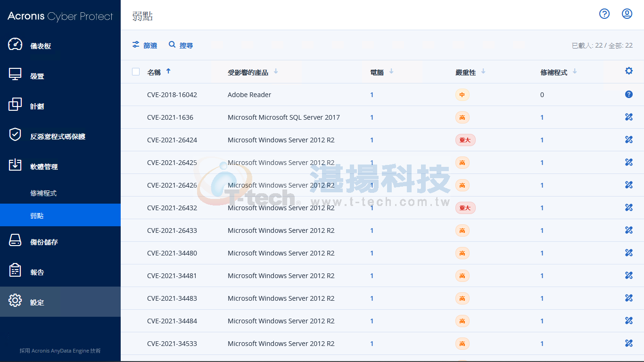Open 儀表板 in the sidebar
Viewport: 644px width, 362px height.
click(60, 45)
